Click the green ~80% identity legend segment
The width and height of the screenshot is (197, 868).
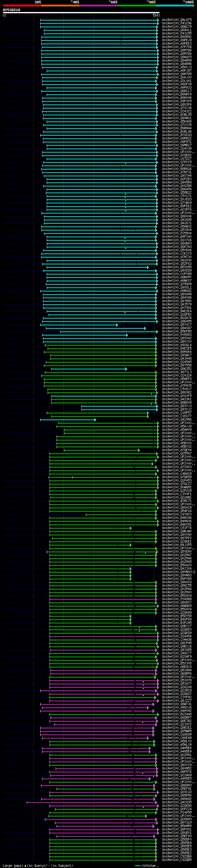tap(136, 6)
